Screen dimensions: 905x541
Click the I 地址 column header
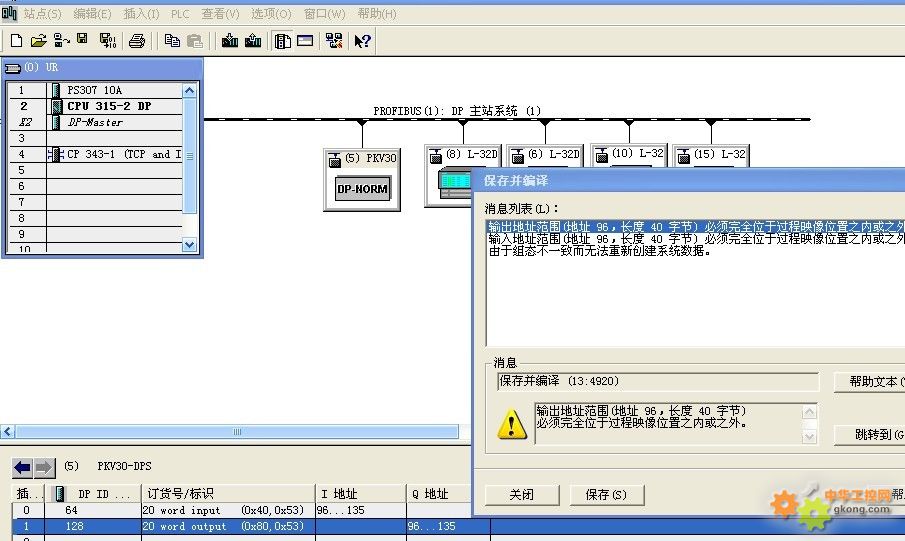point(338,494)
